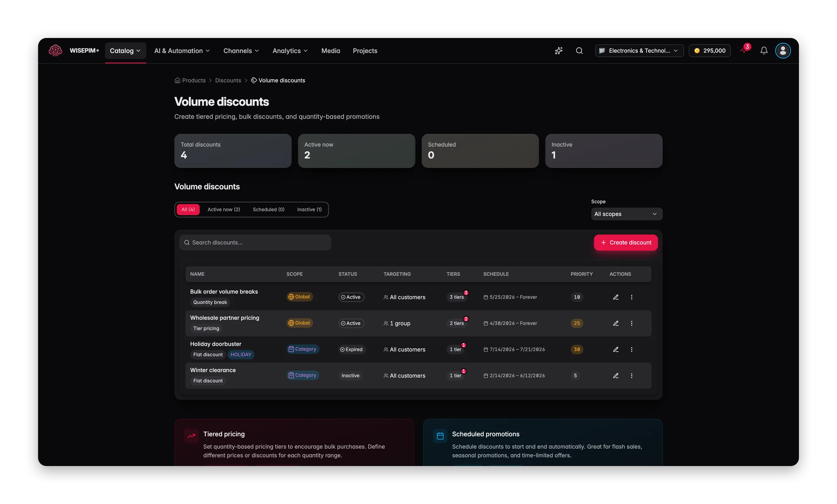Edit Holiday doorbuster discount

pos(616,349)
